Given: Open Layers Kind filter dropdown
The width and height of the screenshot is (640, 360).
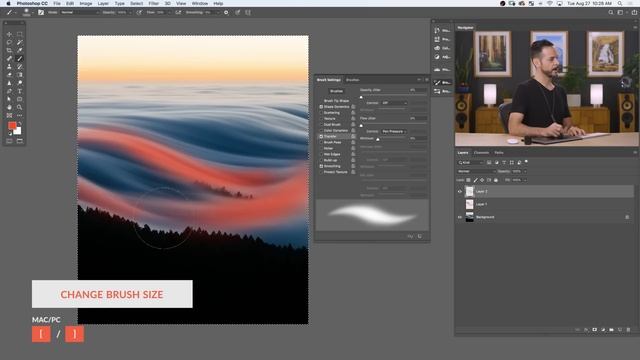Looking at the screenshot, I should [470, 162].
